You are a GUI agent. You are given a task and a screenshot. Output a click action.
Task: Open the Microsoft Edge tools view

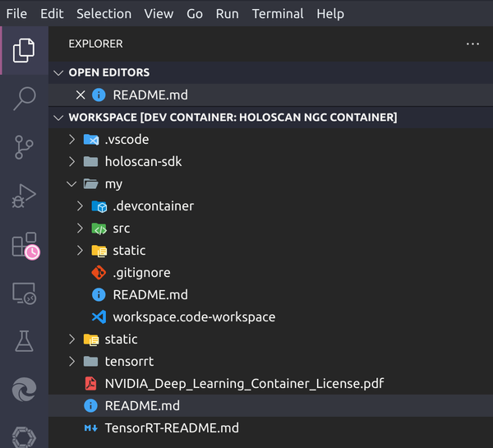(24, 390)
